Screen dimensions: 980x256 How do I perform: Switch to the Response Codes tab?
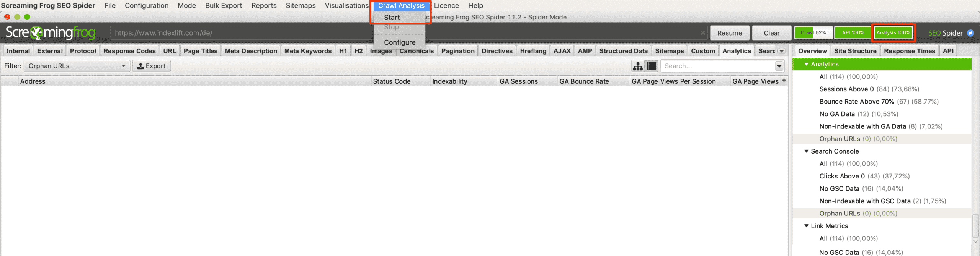click(x=129, y=51)
